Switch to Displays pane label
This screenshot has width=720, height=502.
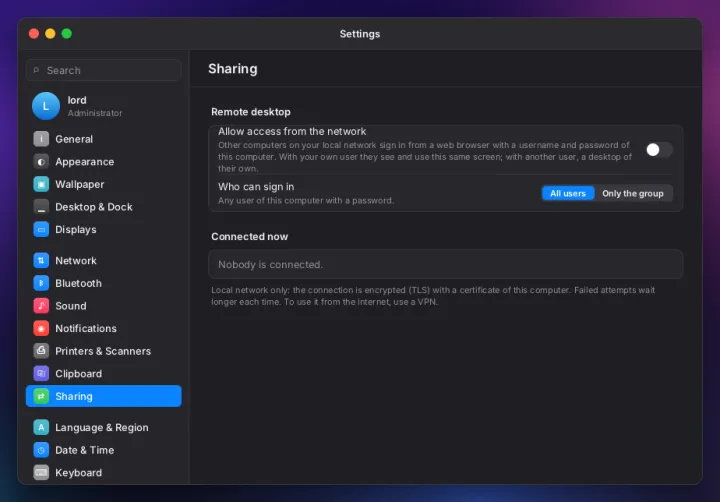[x=76, y=229]
